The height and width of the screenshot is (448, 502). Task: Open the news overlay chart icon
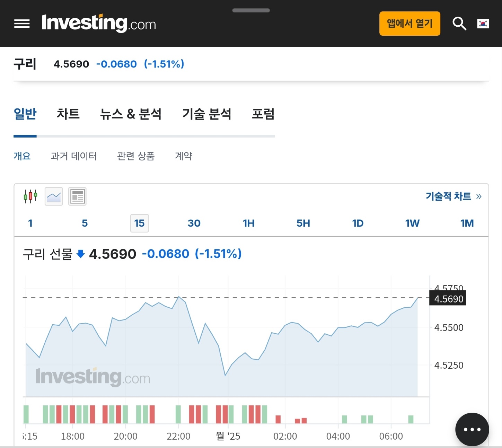pyautogui.click(x=77, y=196)
